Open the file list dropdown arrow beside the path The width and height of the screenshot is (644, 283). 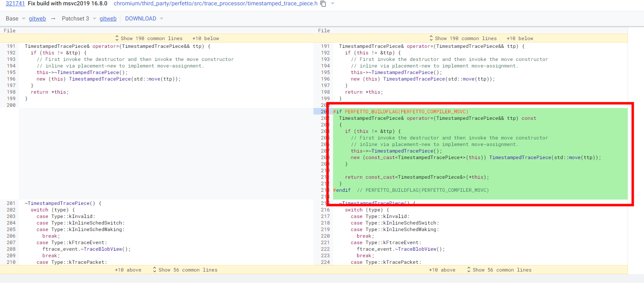tap(333, 4)
